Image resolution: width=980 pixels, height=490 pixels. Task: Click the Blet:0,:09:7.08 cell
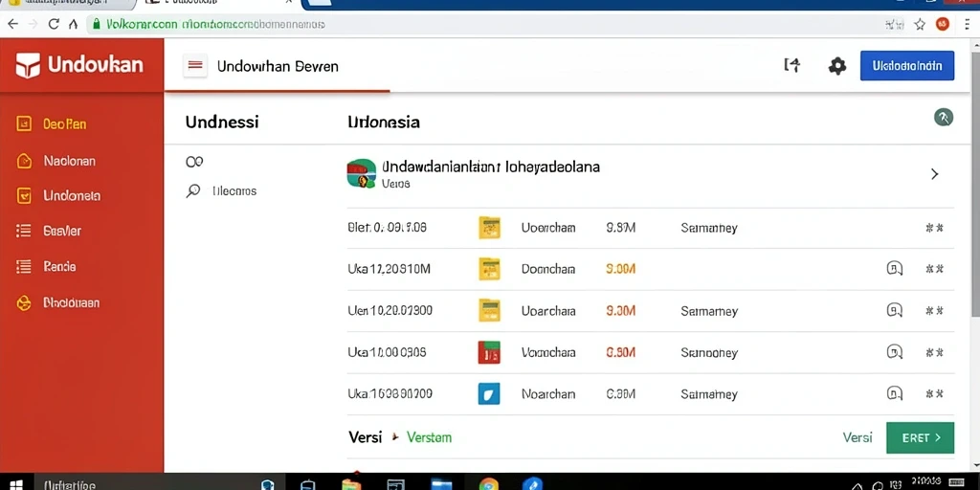(x=387, y=228)
